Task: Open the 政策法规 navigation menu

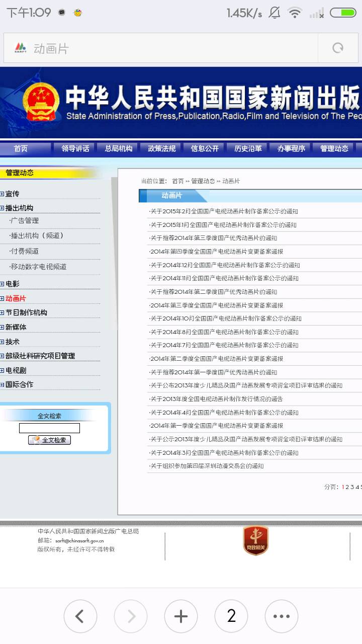Action: (x=161, y=148)
